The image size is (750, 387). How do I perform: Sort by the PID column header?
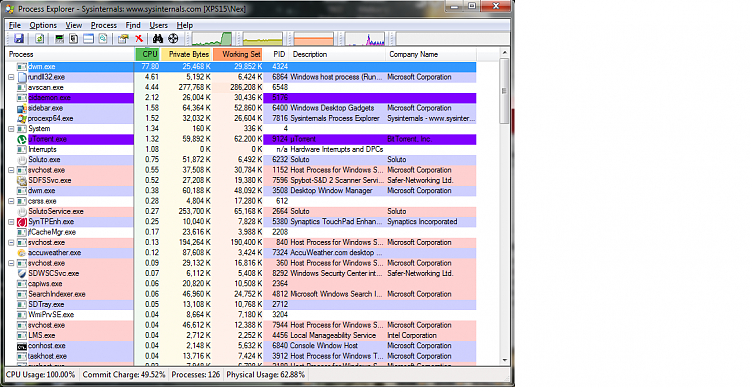[x=276, y=55]
